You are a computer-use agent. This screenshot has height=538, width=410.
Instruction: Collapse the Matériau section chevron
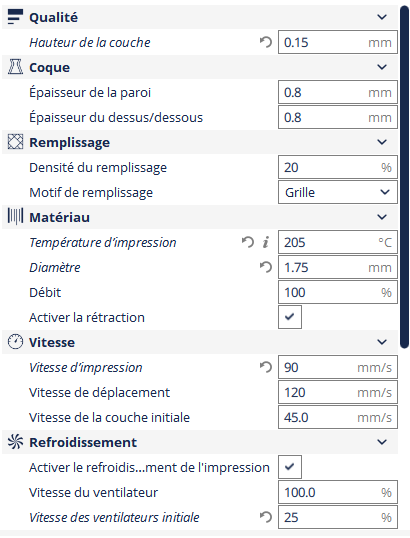coord(382,217)
